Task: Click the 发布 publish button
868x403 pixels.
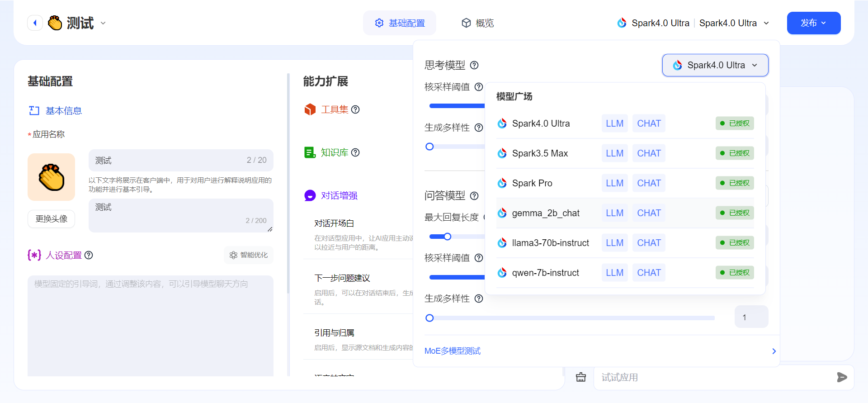Action: pyautogui.click(x=814, y=23)
